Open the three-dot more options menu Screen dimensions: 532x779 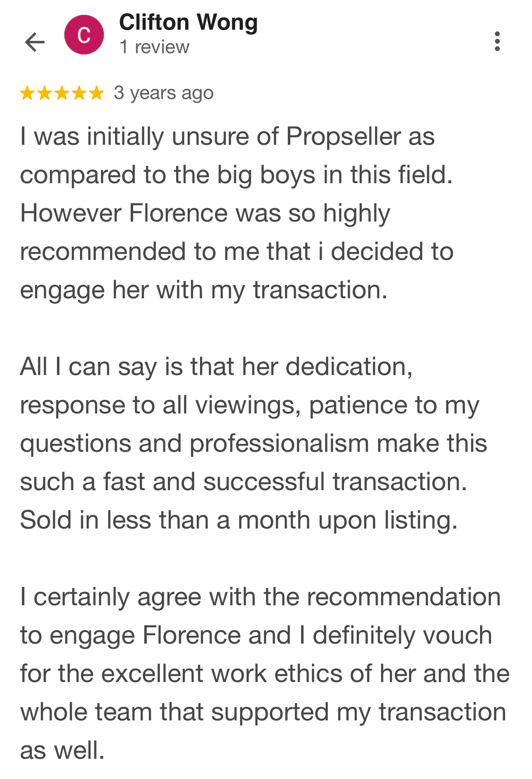[x=497, y=41]
